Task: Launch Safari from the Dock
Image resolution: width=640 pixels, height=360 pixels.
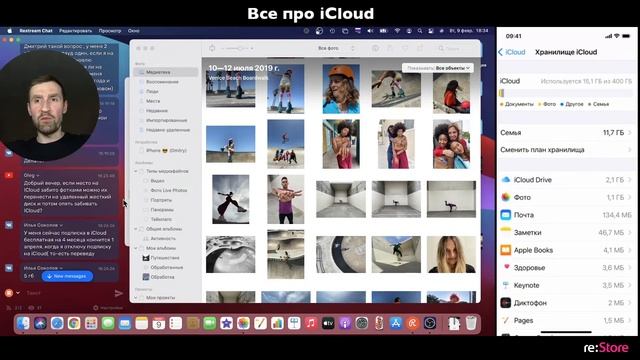Action: (x=57, y=323)
